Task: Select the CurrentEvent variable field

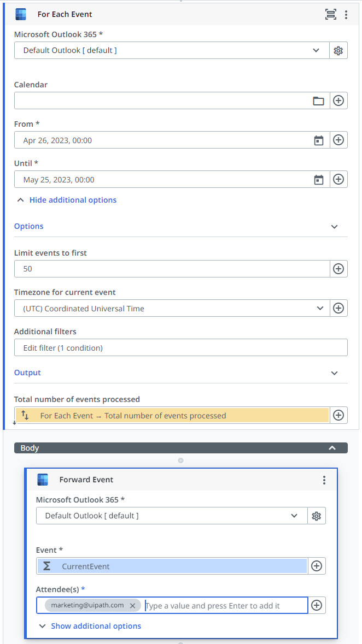Action: 172,566
